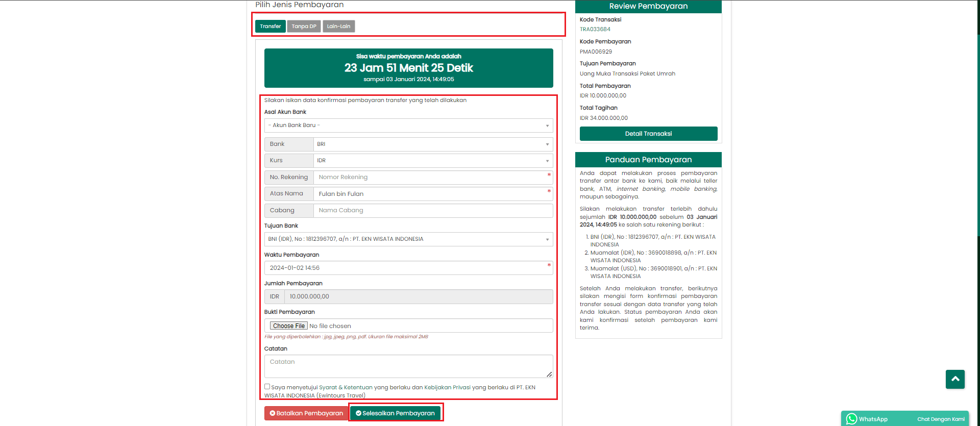Screen dimensions: 980x426
Task: Focus the No. Rekening input field
Action: coord(431,178)
